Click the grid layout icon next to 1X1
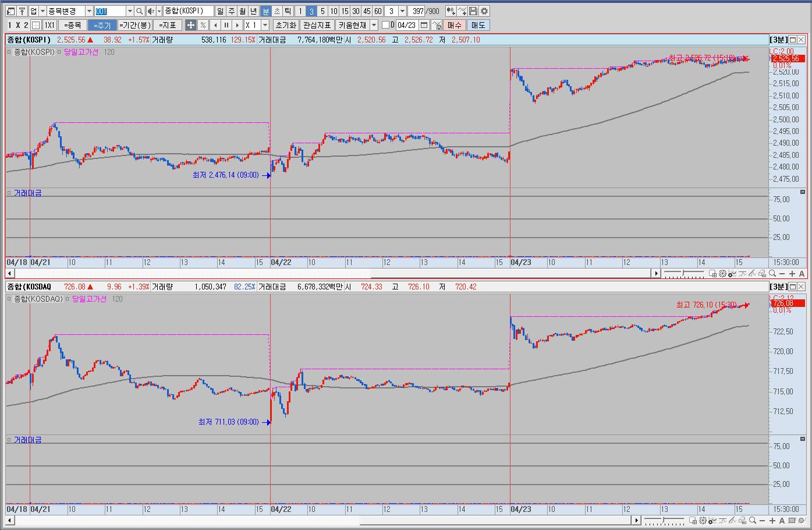The height and width of the screenshot is (530, 812). [36, 25]
